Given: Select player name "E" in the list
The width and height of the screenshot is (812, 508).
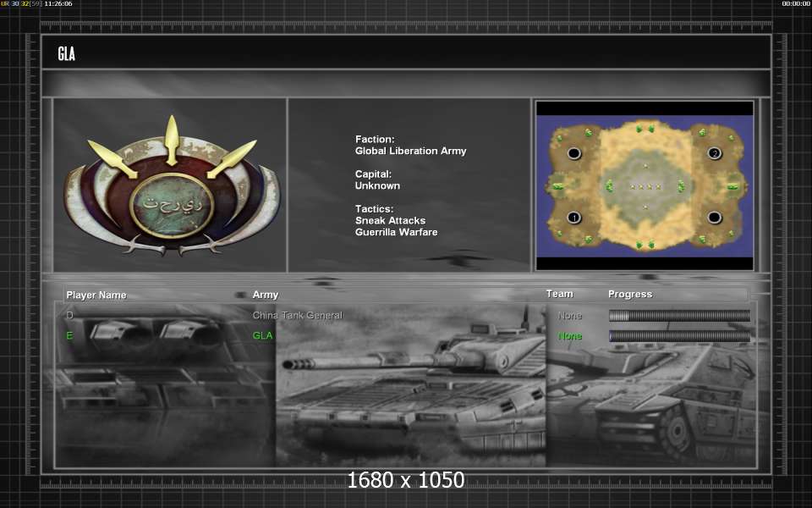Looking at the screenshot, I should [70, 336].
